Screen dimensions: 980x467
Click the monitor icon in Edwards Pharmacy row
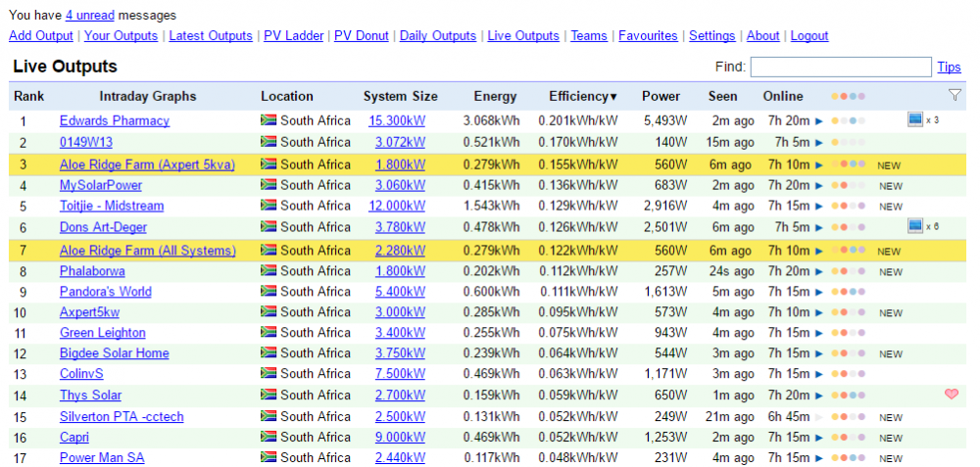tap(914, 119)
